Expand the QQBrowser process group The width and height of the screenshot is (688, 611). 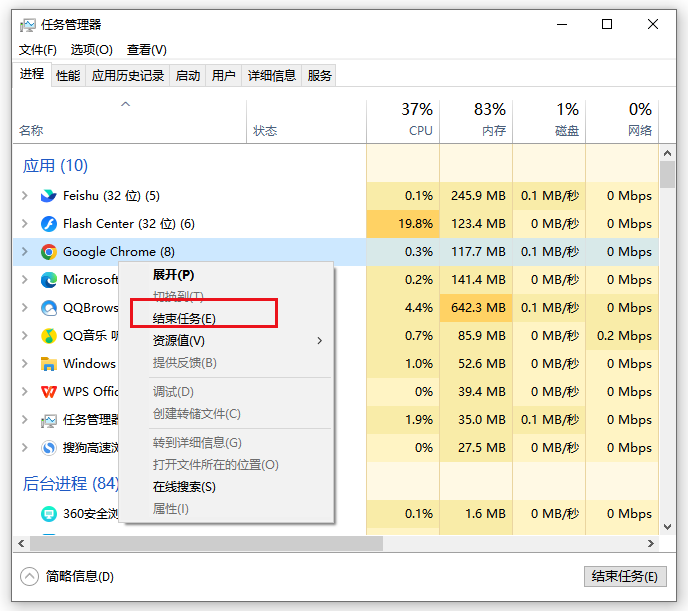pos(25,308)
